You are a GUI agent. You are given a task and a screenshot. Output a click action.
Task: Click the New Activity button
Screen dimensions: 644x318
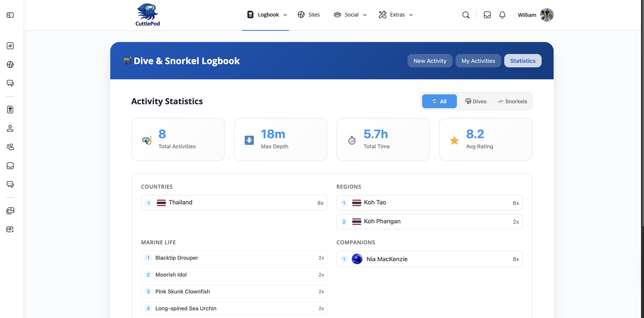click(430, 61)
